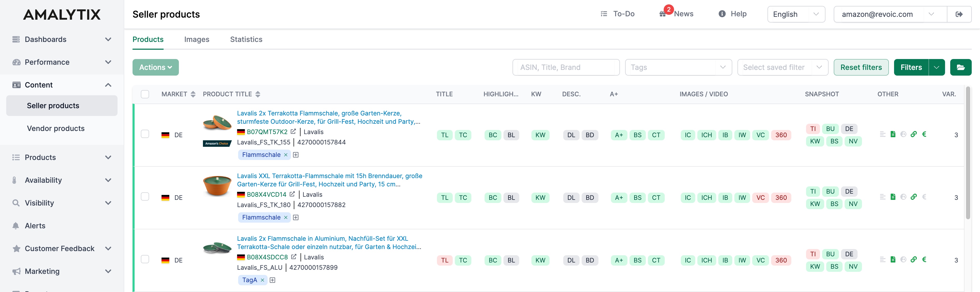Image resolution: width=980 pixels, height=292 pixels.
Task: Open the Tags filter dropdown
Action: 678,67
